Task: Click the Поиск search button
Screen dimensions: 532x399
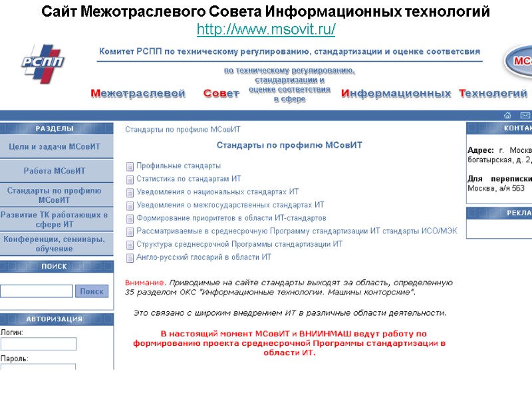Action: click(x=92, y=291)
